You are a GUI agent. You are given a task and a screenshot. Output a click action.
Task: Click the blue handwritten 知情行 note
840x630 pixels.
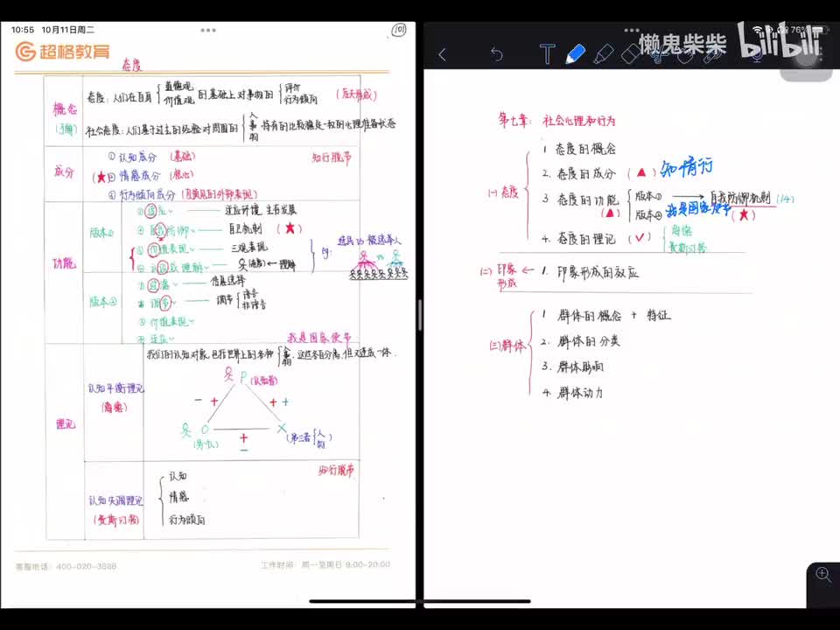687,168
